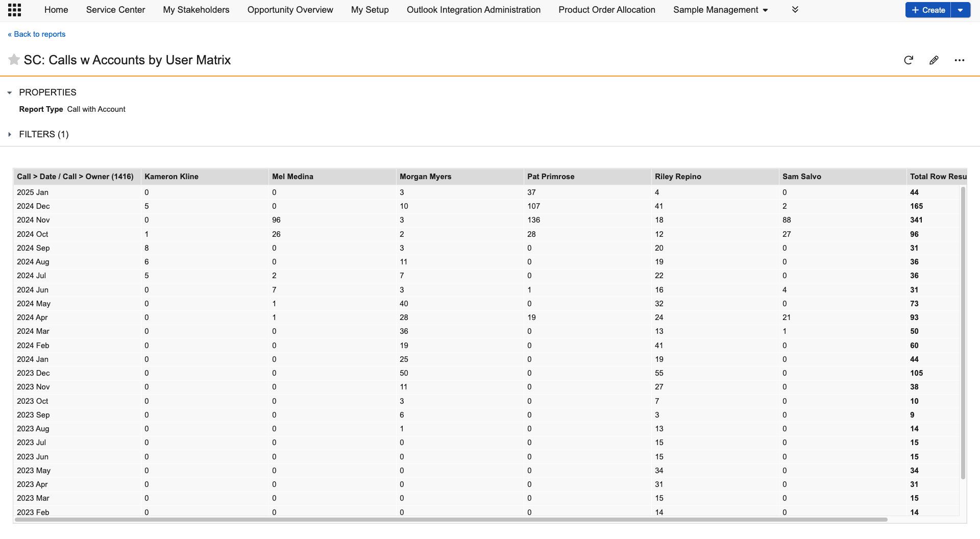Click the vertical scrollbar of the table
This screenshot has height=539, width=980.
963,332
